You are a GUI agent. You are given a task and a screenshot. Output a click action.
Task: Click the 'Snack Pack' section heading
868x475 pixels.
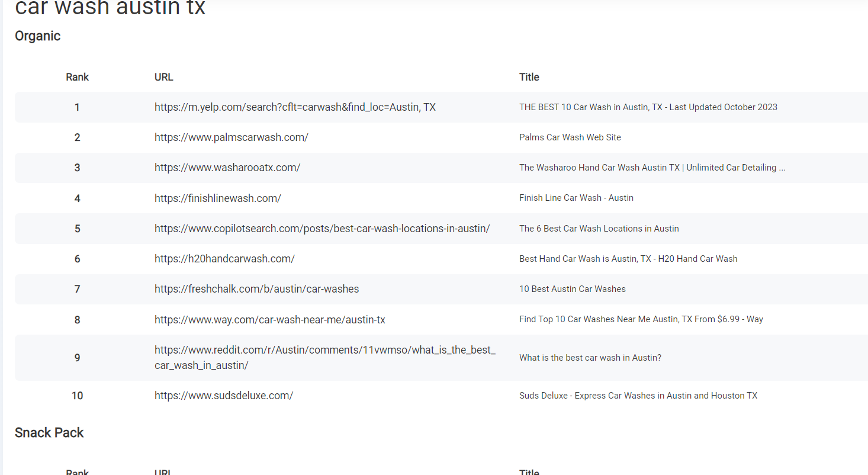[49, 433]
